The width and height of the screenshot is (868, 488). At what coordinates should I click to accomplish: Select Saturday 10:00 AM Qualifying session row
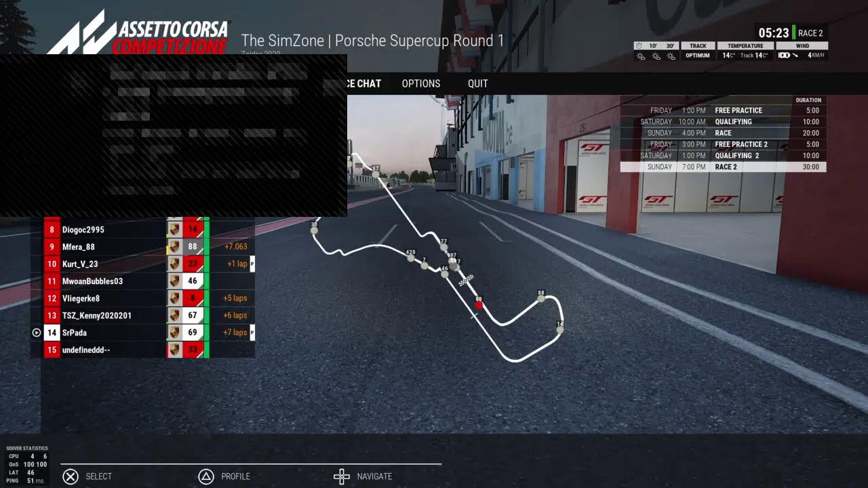(x=723, y=122)
